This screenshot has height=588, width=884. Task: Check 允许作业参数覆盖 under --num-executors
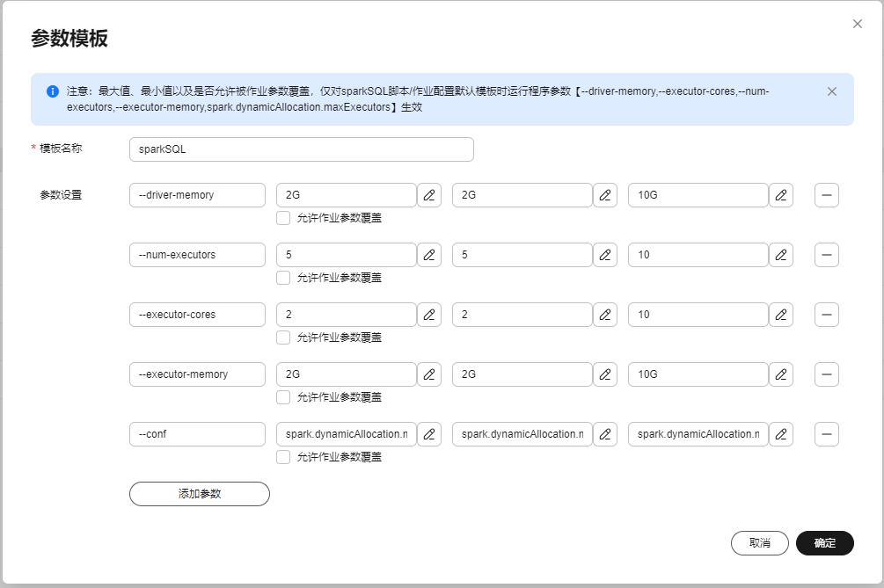coord(283,278)
